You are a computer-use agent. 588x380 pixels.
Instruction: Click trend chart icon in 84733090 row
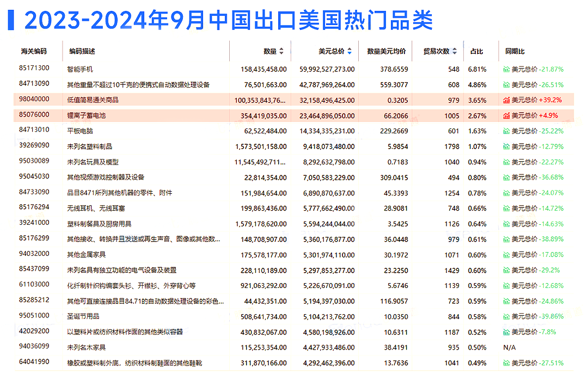506,193
